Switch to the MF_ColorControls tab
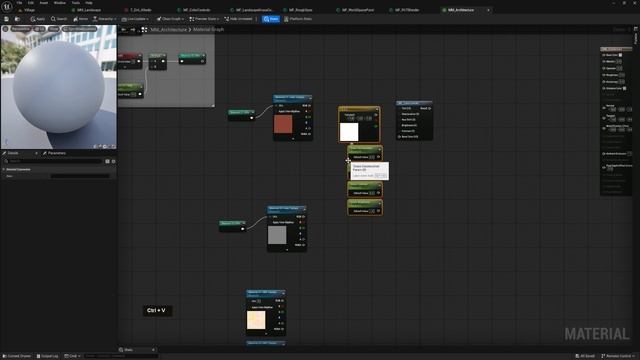The image size is (640, 360). point(196,10)
